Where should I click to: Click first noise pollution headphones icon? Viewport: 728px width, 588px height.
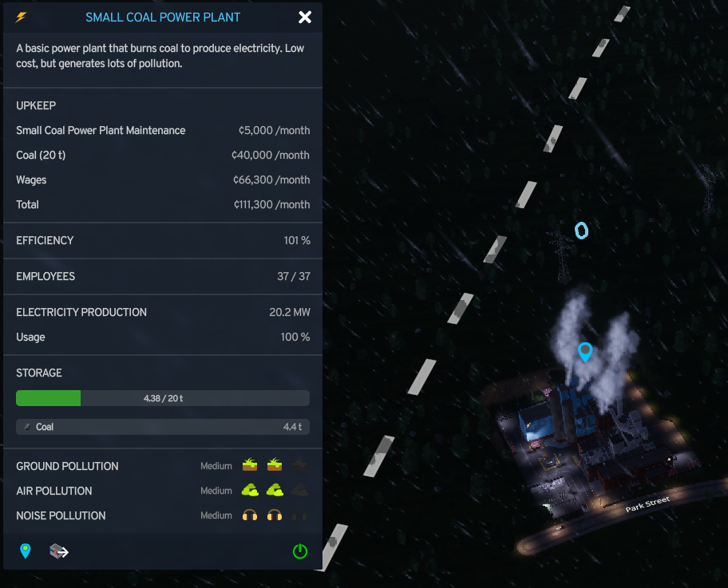point(250,515)
